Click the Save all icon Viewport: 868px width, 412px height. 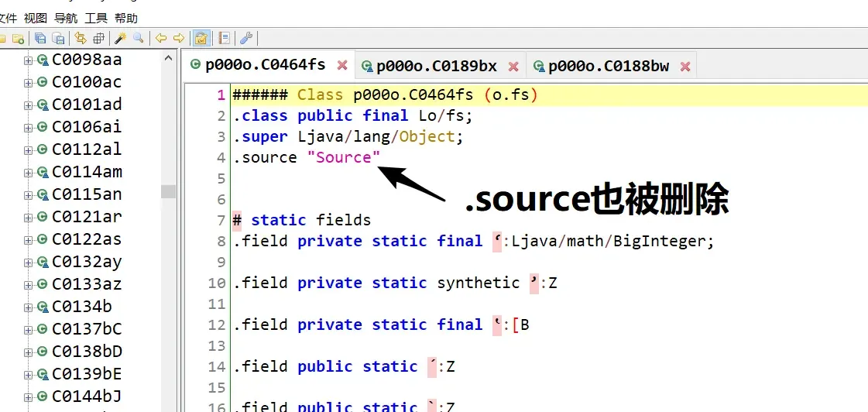point(40,38)
